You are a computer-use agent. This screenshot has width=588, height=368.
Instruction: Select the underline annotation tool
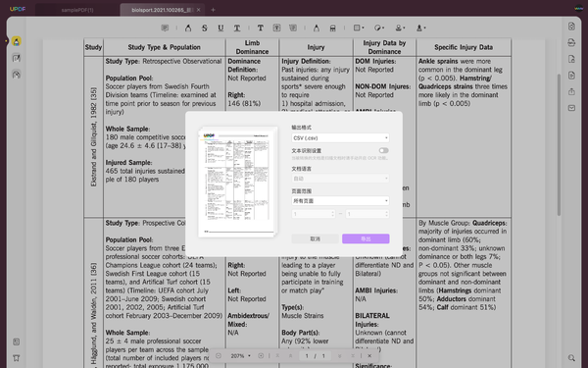point(220,27)
